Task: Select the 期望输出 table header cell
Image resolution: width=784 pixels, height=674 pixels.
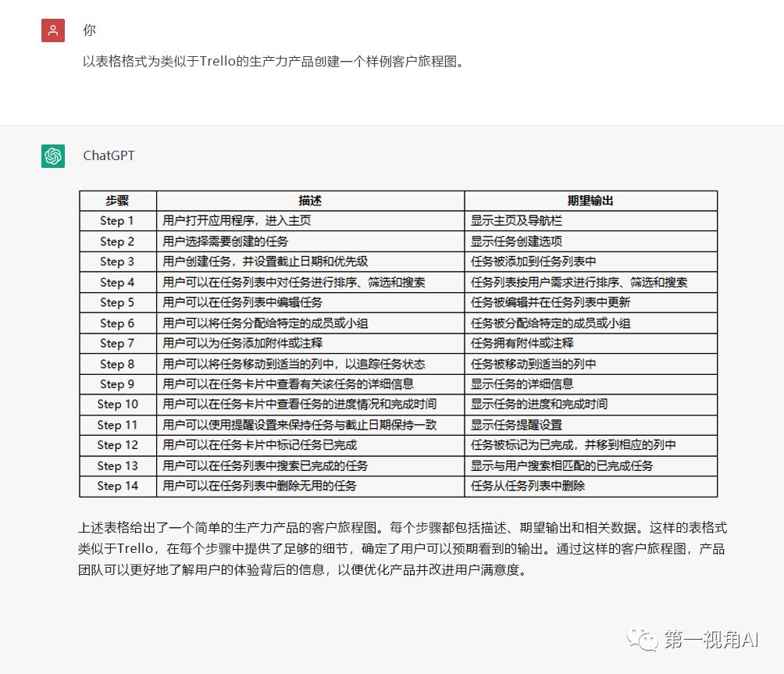Action: pos(590,201)
